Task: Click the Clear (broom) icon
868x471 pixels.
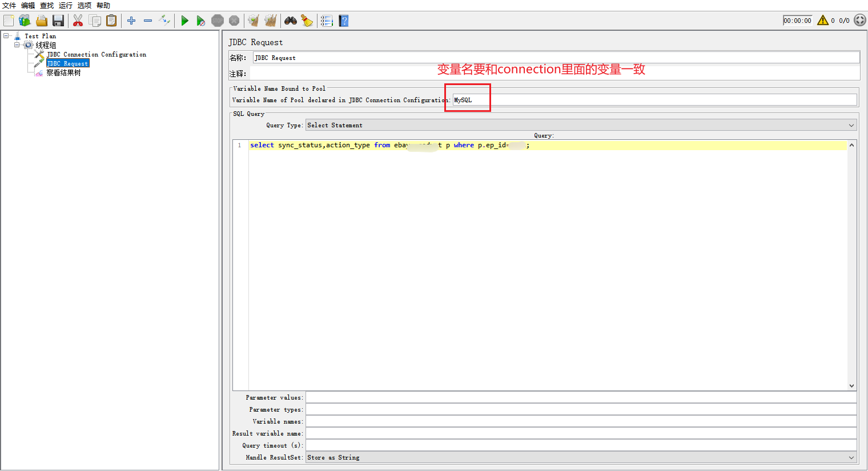Action: (252, 21)
